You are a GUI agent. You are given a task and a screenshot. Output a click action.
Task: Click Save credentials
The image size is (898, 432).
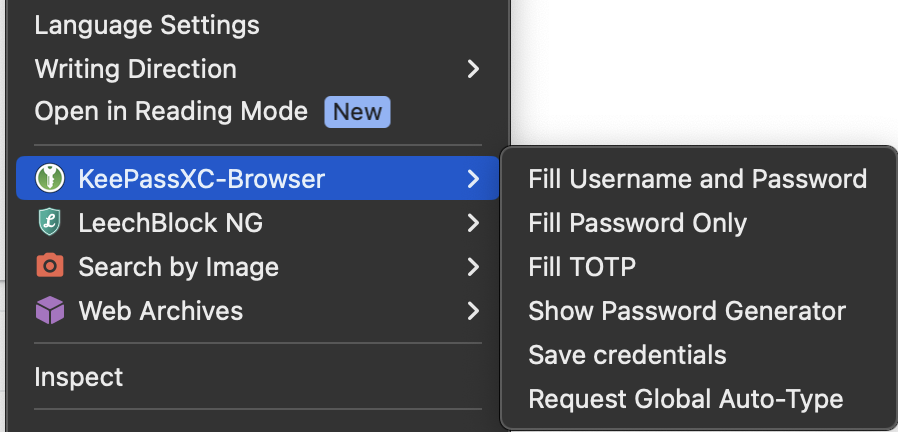click(627, 355)
